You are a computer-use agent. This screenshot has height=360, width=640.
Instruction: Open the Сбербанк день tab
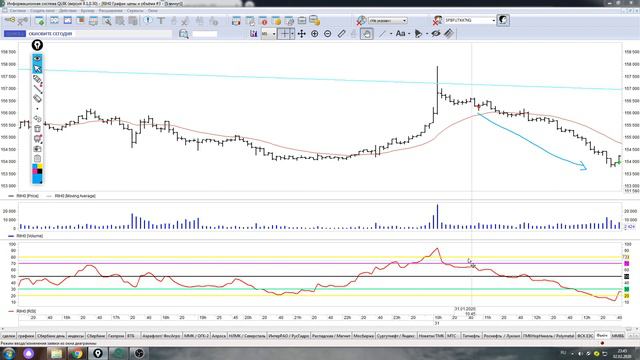tap(51, 336)
